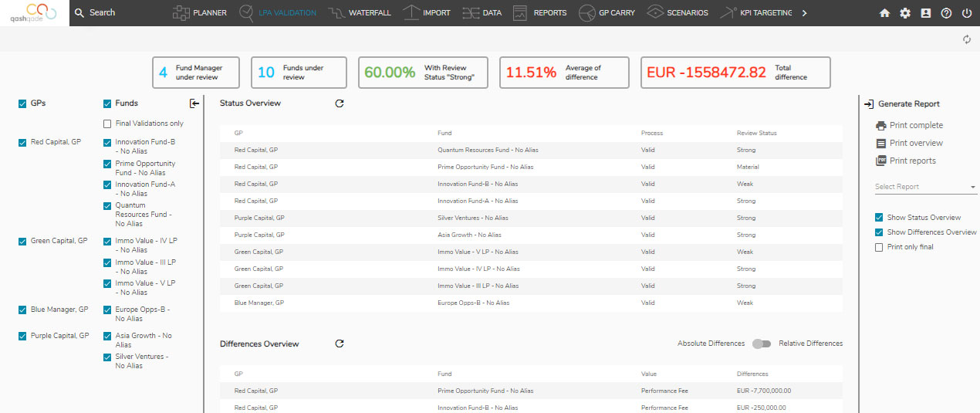Print complete report
Screen dimensions: 980x413
(x=916, y=125)
